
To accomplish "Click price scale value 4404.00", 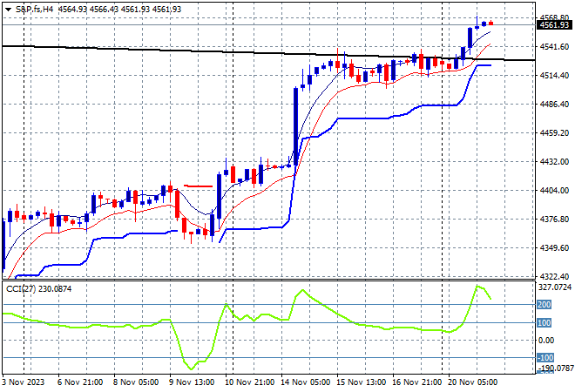I will (554, 190).
